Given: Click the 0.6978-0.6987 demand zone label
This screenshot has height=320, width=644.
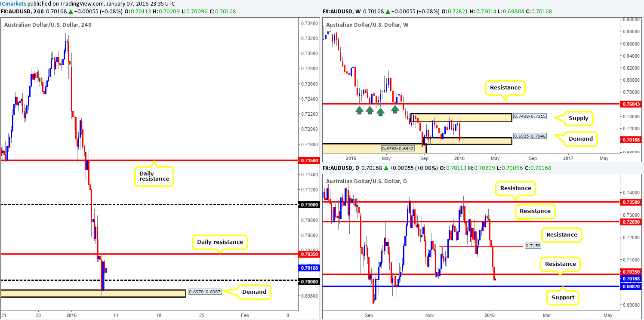Looking at the screenshot, I should click(x=204, y=292).
